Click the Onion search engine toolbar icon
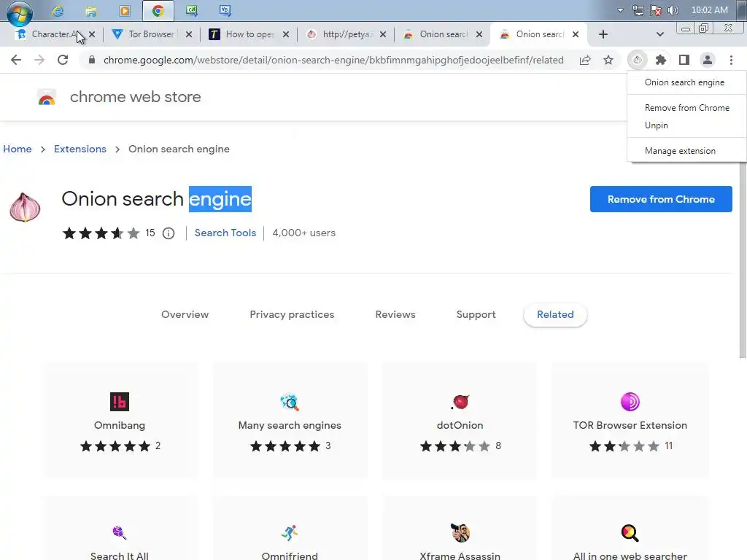 click(x=638, y=60)
